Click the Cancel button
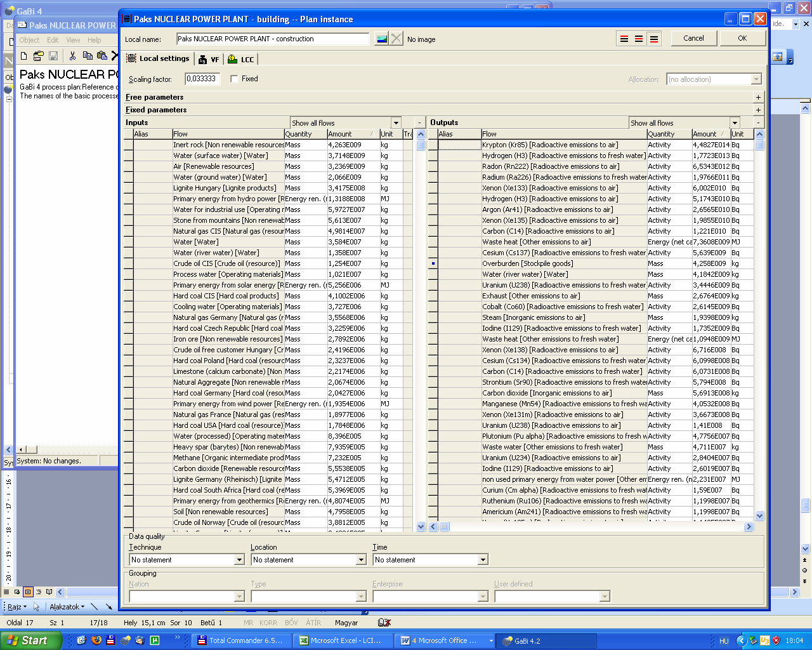Viewport: 812px width, 650px height. 693,38
